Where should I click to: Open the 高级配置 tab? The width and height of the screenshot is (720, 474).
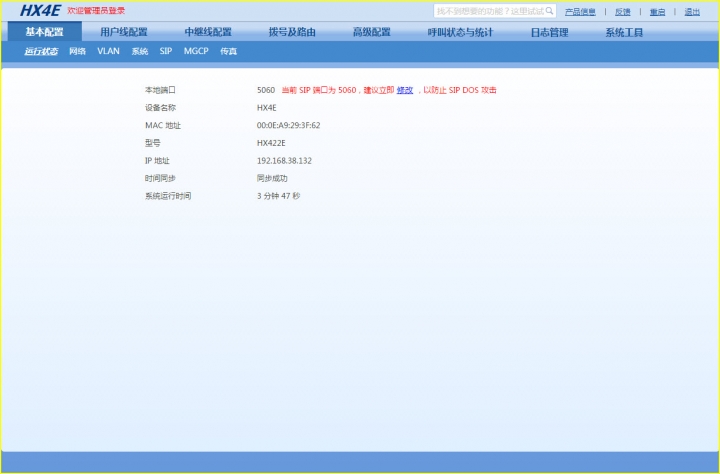coord(371,32)
